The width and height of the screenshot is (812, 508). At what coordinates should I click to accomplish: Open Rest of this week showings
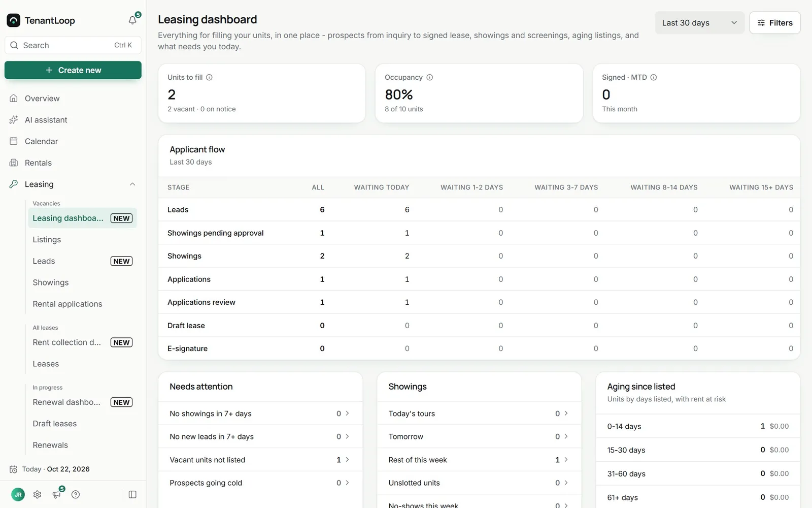click(x=479, y=460)
